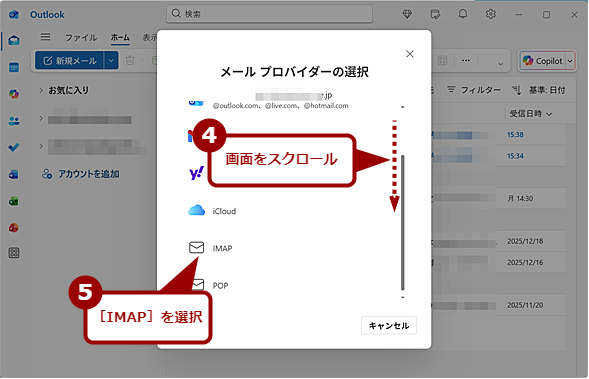The image size is (589, 379).
Task: Open フィルター in message list
Action: (474, 90)
